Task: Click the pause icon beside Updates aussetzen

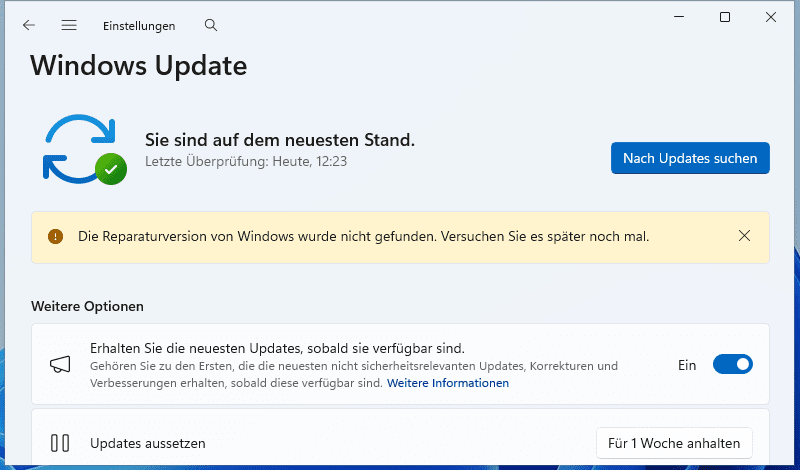Action: click(x=60, y=442)
